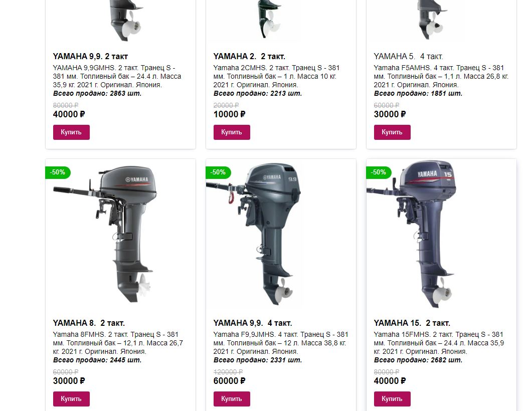Buy the YAMAHA 15 2-stroke motor
Screen dimensions: 532x411
pos(392,399)
